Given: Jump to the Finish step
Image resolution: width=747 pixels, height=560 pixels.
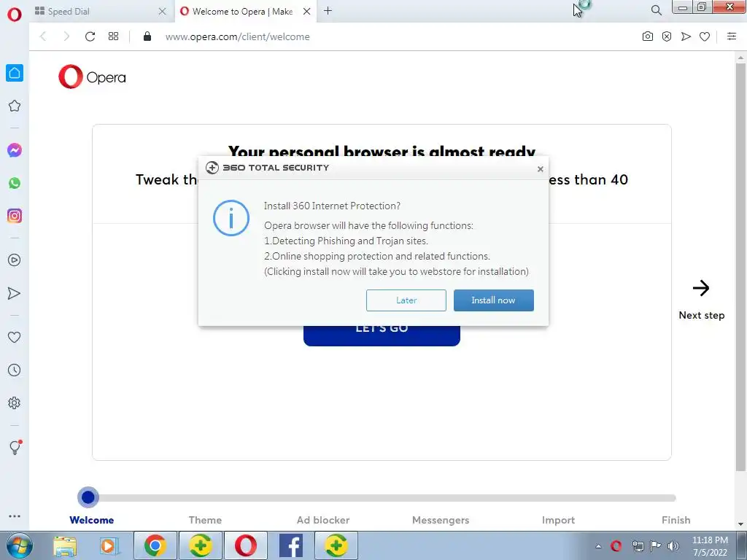Looking at the screenshot, I should 676,520.
